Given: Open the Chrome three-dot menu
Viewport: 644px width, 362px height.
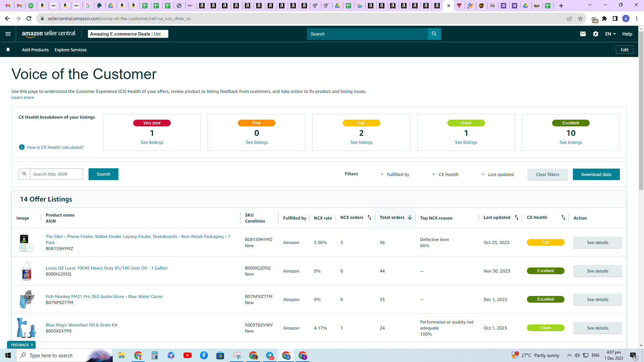Looking at the screenshot, I should click(x=637, y=18).
